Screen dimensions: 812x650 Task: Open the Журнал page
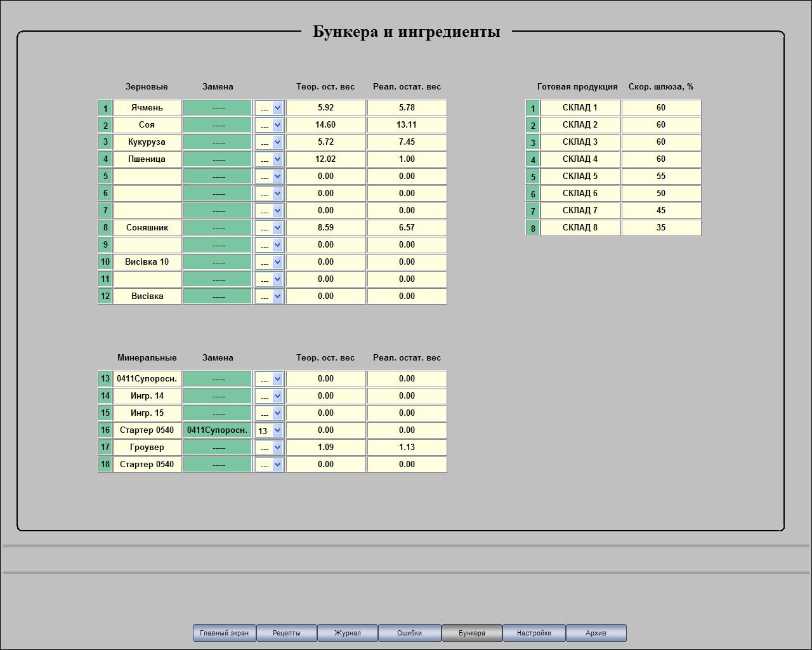point(347,633)
